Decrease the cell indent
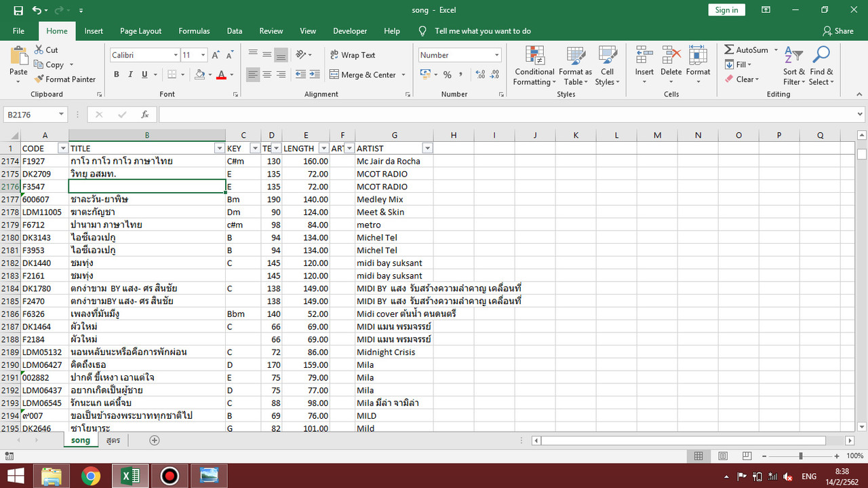The image size is (868, 488). [x=300, y=75]
